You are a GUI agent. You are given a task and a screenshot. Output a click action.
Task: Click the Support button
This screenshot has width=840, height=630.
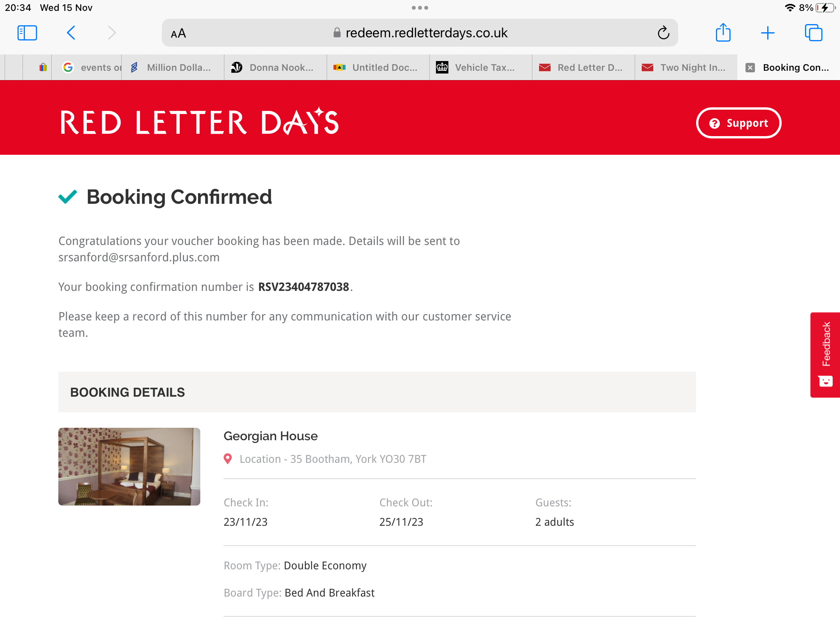[x=738, y=123]
